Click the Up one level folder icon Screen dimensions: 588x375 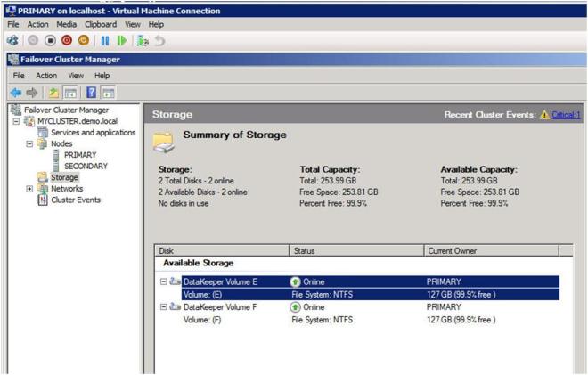(53, 93)
